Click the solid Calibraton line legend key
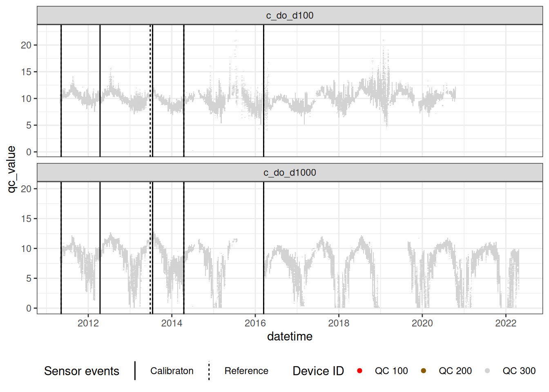This screenshot has height=392, width=549. [135, 371]
